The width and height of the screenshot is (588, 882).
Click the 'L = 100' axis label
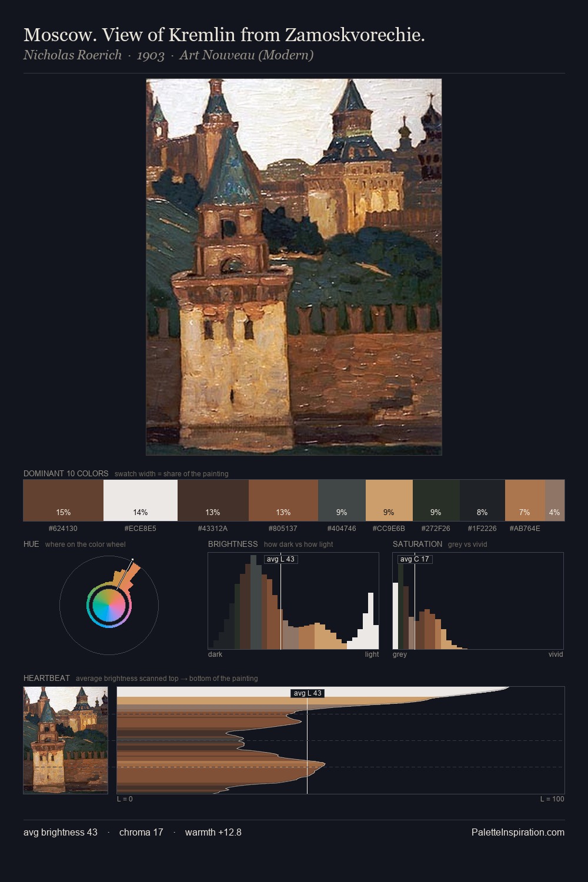click(x=552, y=799)
